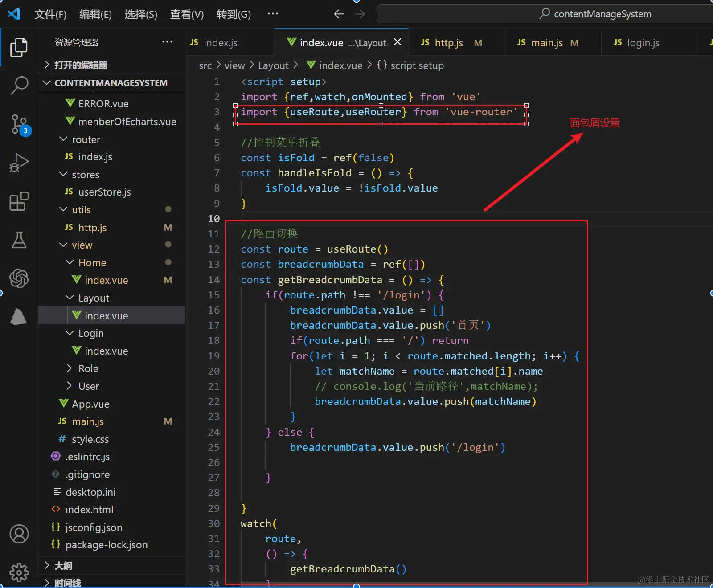Switch to the main.js editor tab

tap(546, 43)
